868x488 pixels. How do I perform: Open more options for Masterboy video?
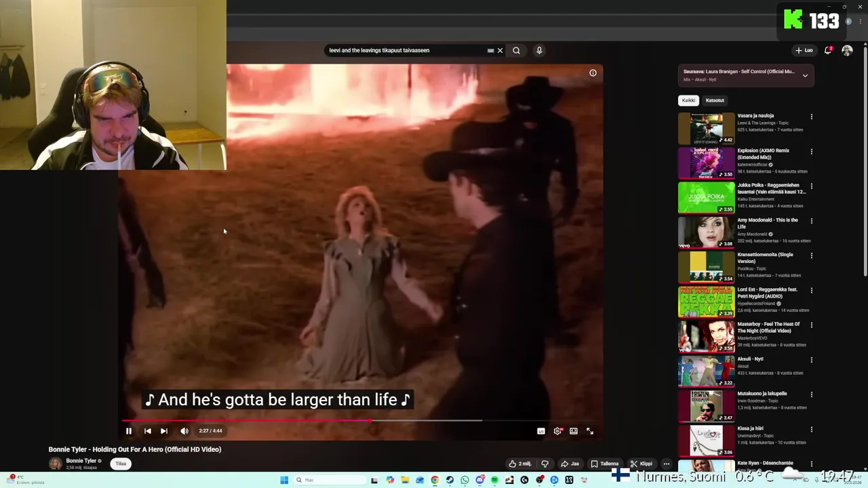point(811,325)
